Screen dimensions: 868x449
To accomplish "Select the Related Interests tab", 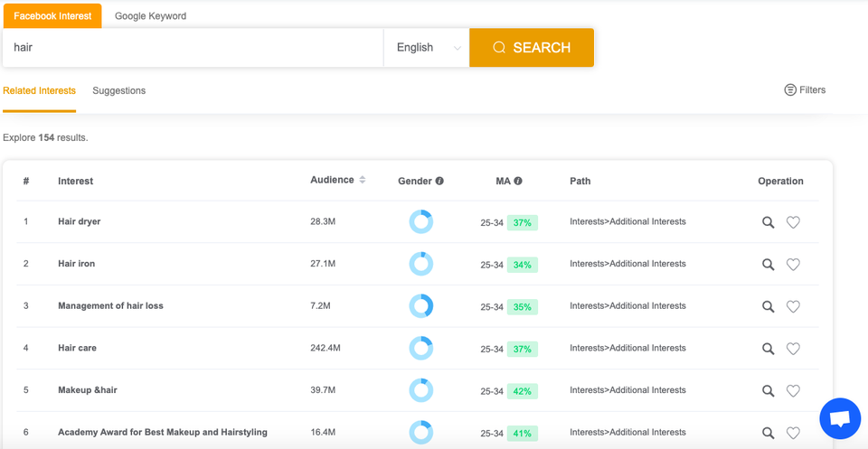I will 39,90.
